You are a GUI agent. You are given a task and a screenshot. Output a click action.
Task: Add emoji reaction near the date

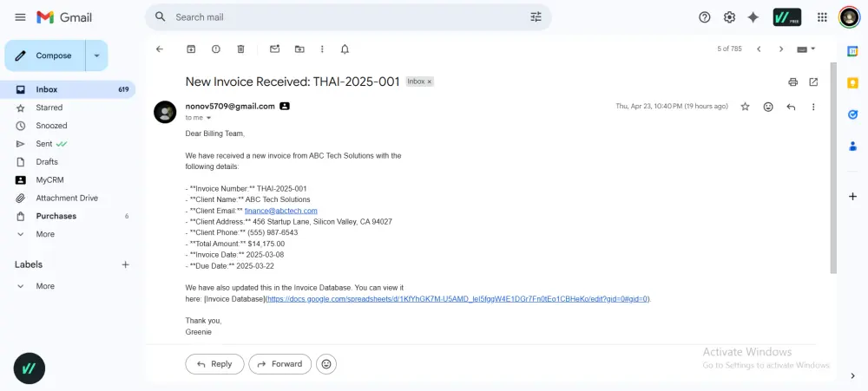click(x=768, y=107)
